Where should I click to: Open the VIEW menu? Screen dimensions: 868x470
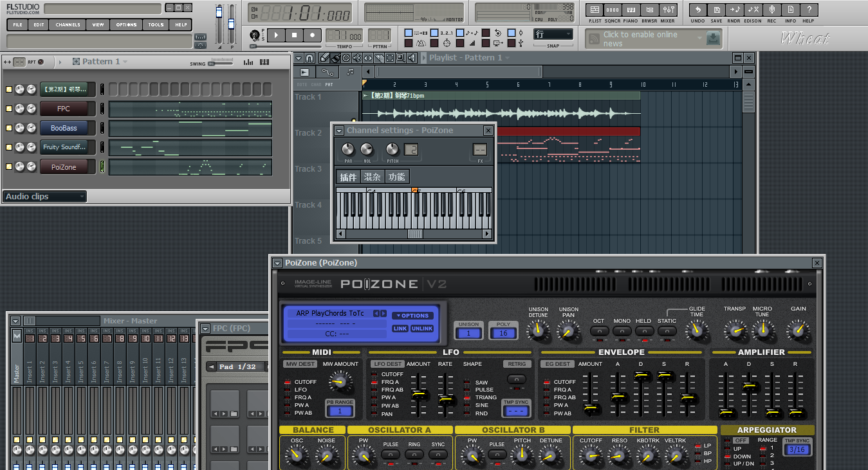point(98,25)
